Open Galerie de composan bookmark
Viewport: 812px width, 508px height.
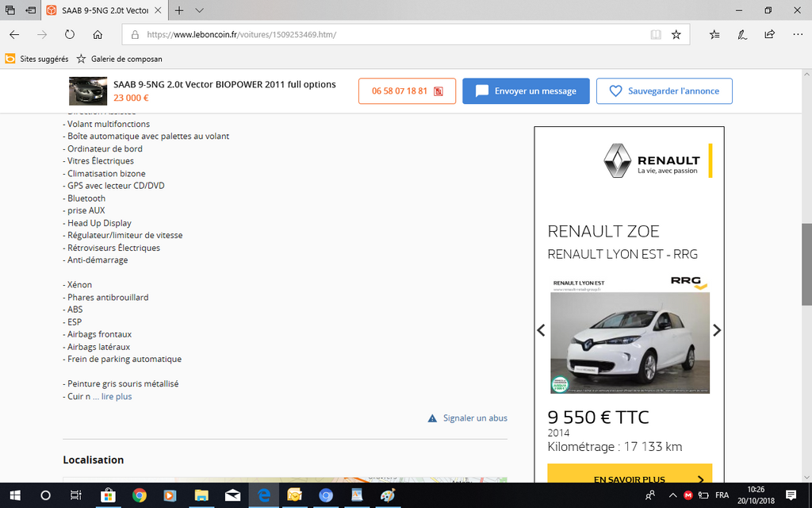click(x=120, y=59)
